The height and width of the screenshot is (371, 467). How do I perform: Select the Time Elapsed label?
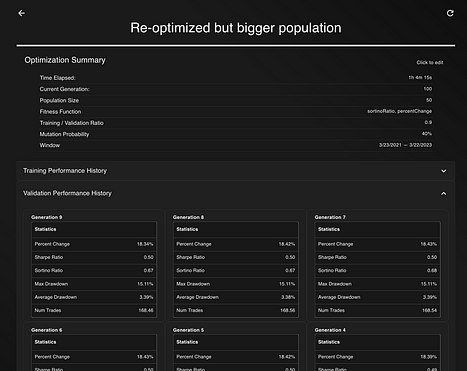[x=58, y=78]
